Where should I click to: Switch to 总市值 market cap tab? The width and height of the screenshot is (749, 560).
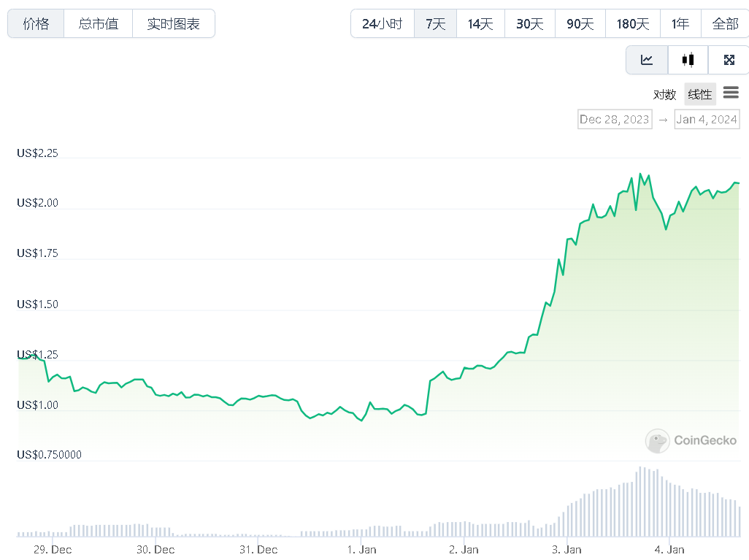point(99,23)
